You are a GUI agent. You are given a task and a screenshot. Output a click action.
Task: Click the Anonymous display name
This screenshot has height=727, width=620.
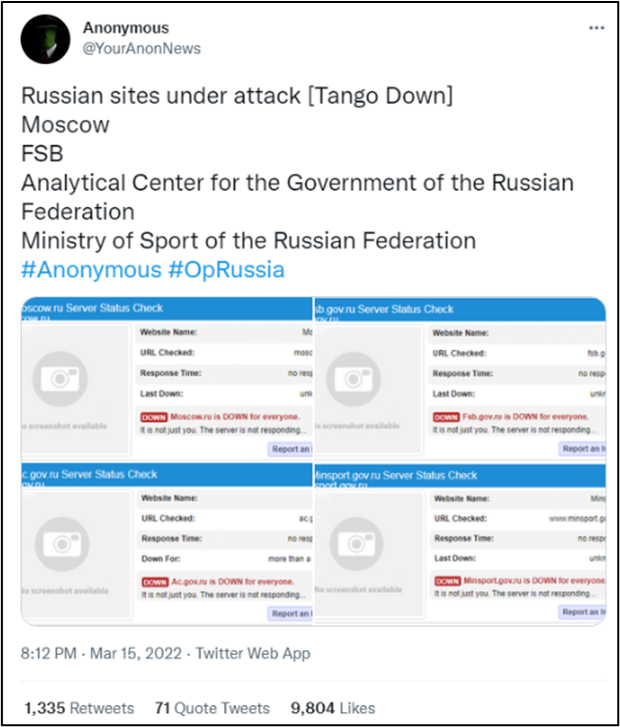(x=126, y=28)
